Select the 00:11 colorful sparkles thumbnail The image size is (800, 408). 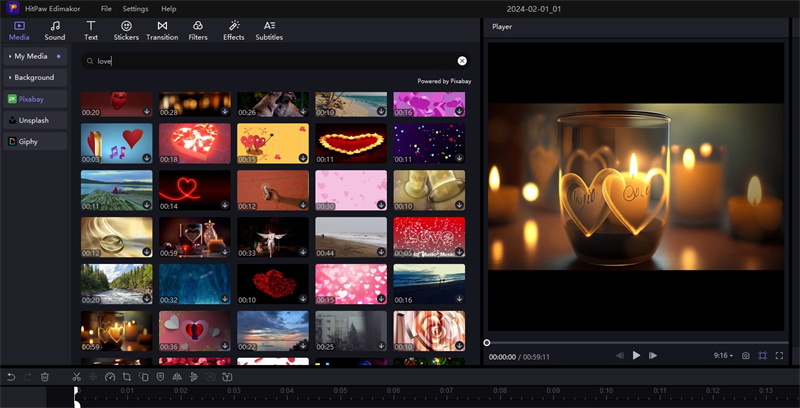[x=429, y=143]
